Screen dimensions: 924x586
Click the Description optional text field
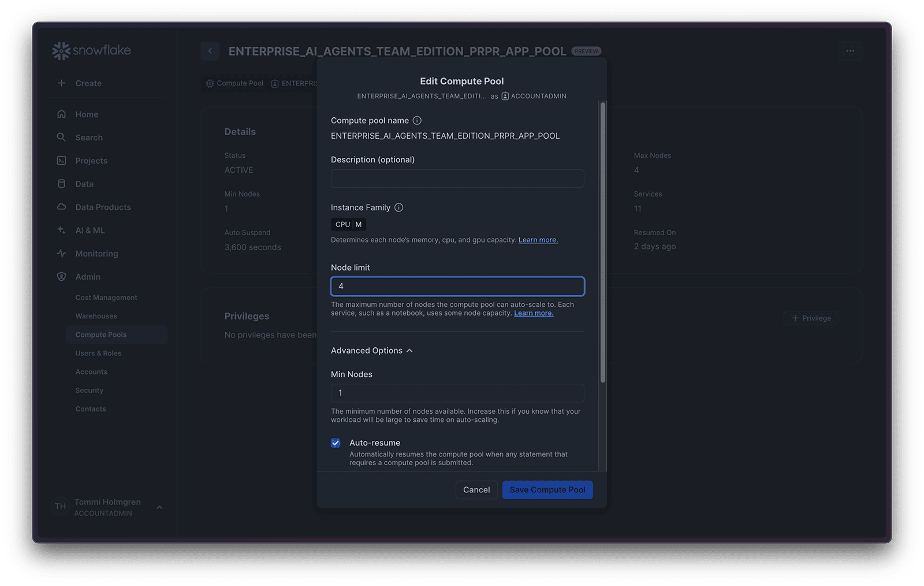click(x=457, y=178)
